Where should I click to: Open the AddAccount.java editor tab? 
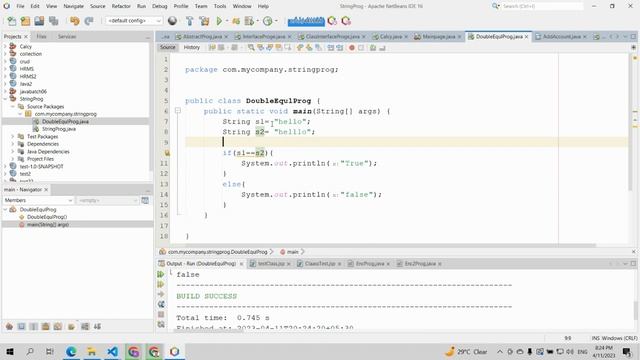(x=561, y=37)
